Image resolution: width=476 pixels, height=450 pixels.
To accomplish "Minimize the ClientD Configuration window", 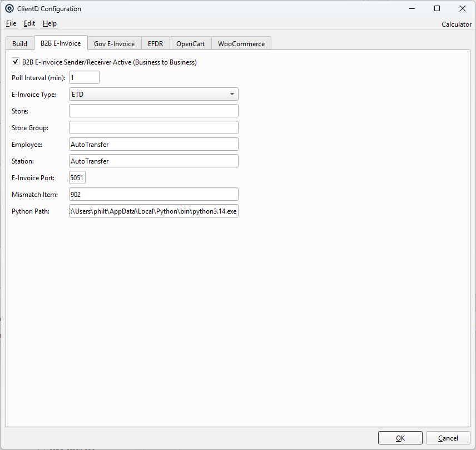I will coord(412,8).
